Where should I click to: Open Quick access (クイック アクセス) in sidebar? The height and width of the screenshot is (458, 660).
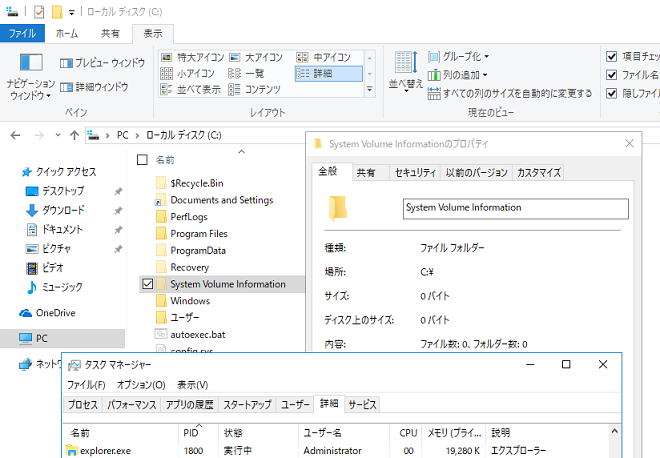(59, 172)
